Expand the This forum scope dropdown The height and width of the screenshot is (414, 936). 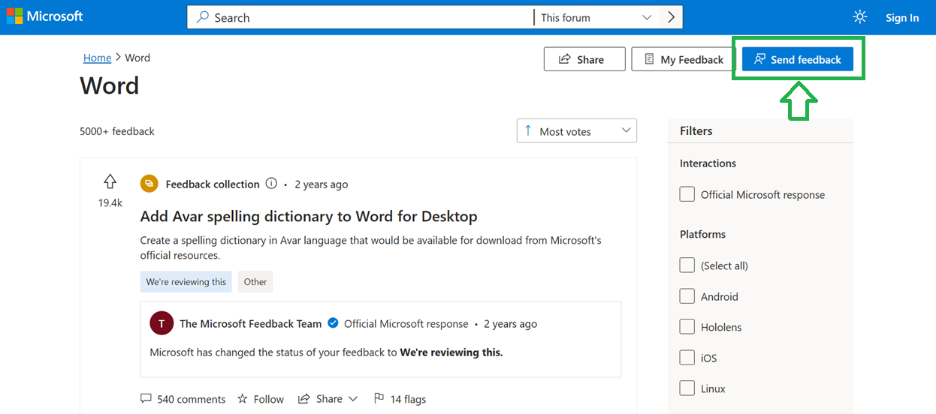[596, 18]
